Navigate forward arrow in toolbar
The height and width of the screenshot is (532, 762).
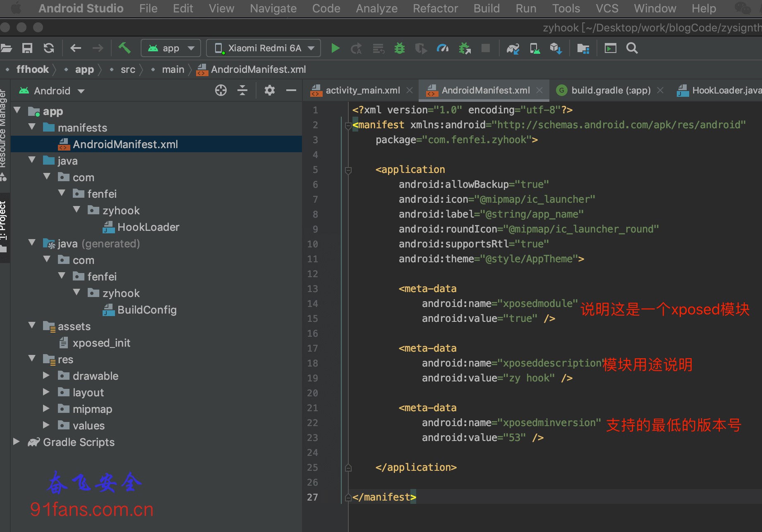(x=98, y=48)
